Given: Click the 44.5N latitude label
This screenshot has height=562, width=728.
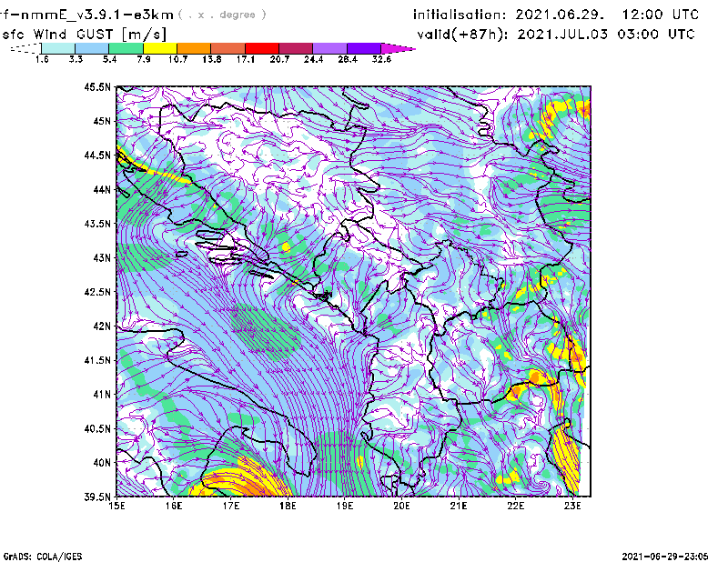Looking at the screenshot, I should tap(97, 155).
